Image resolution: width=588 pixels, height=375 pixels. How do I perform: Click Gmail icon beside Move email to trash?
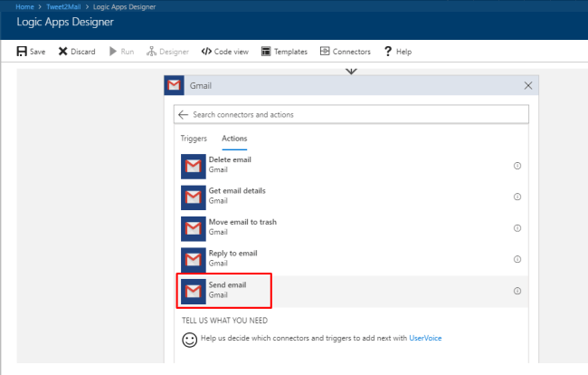193,228
